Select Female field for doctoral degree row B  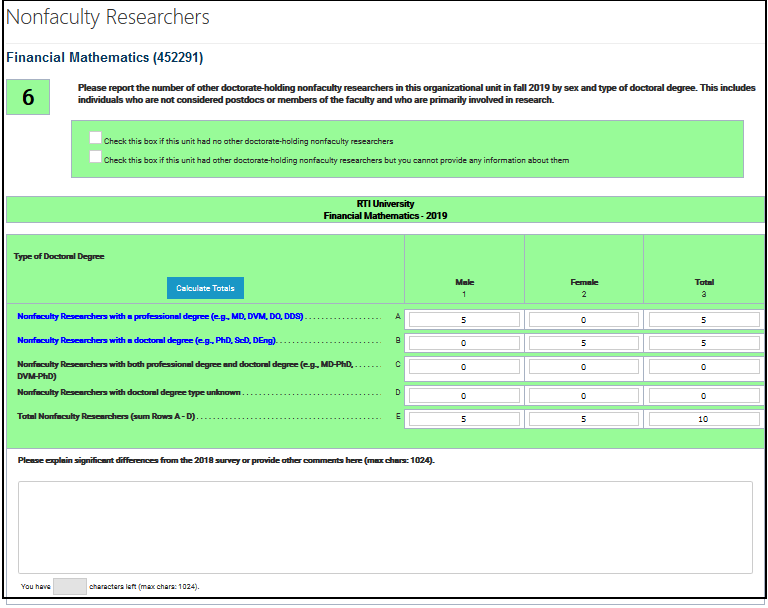tap(584, 343)
